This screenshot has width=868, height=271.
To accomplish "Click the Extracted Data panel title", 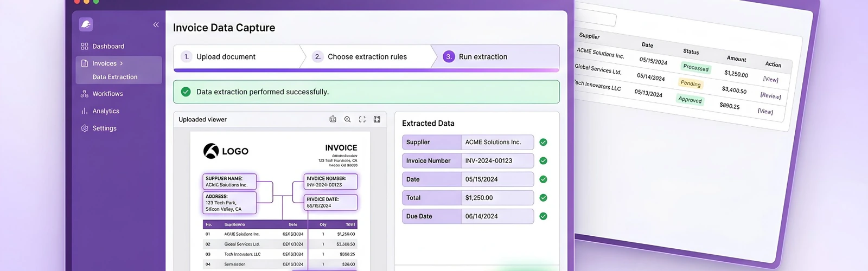I will (x=428, y=123).
